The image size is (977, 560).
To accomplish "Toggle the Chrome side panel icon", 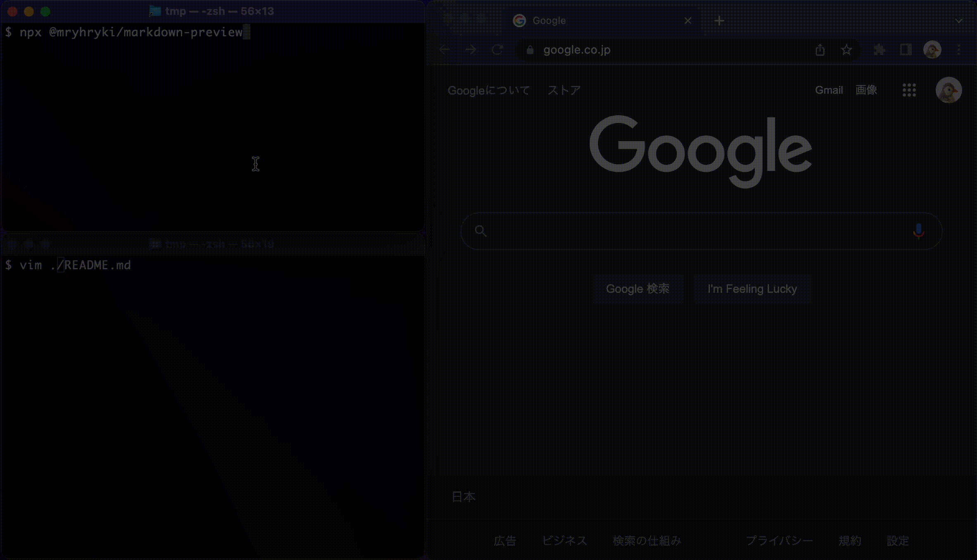I will coord(906,50).
